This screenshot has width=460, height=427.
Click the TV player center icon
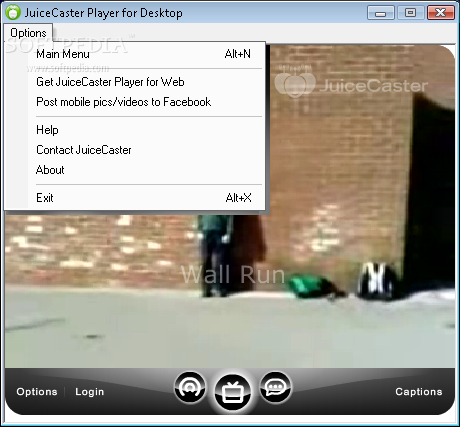click(x=232, y=392)
